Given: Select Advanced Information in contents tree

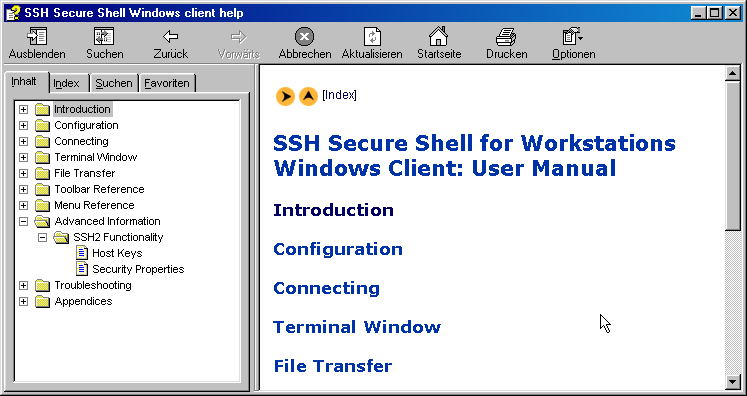Looking at the screenshot, I should [x=107, y=222].
